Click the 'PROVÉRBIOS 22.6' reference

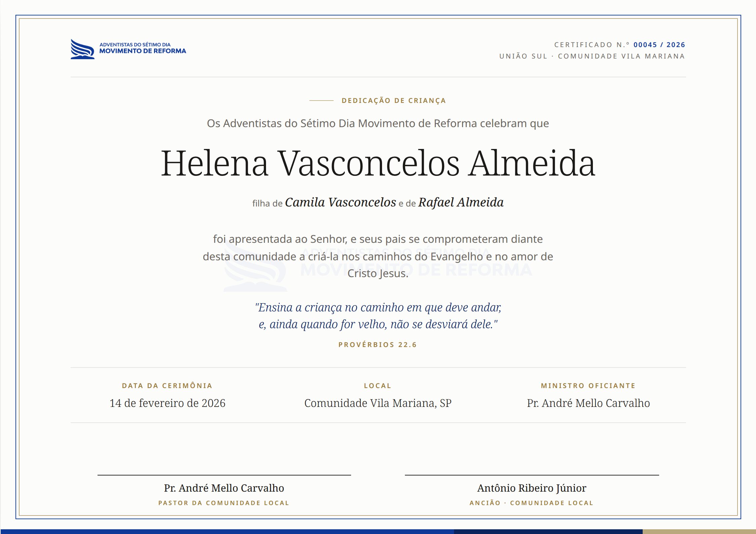coord(378,345)
